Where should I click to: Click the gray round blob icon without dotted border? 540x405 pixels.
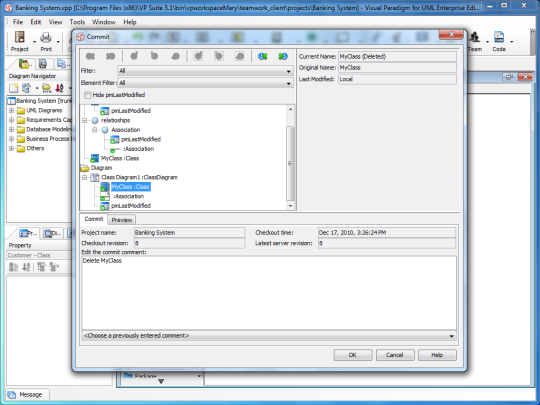click(x=175, y=56)
